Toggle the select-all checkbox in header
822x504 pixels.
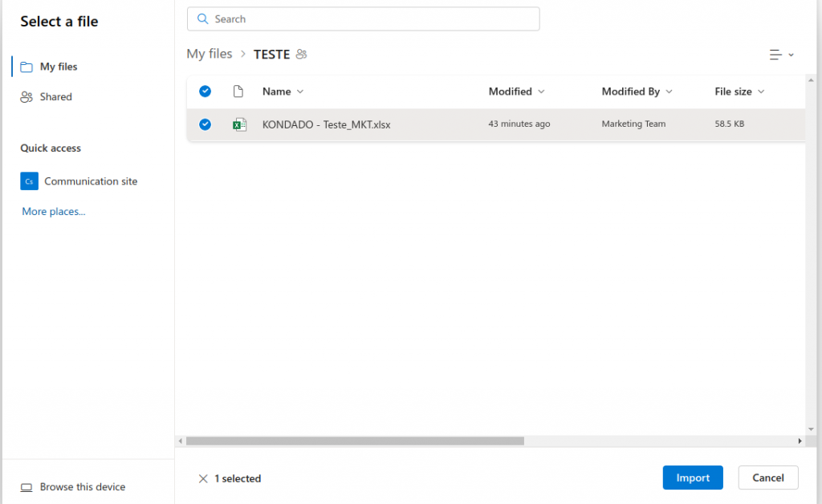[205, 91]
